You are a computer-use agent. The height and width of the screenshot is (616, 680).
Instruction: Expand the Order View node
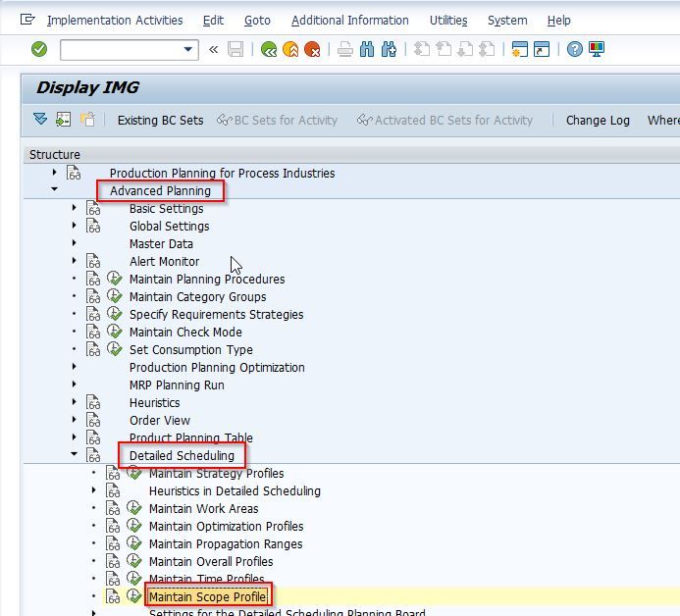coord(75,420)
